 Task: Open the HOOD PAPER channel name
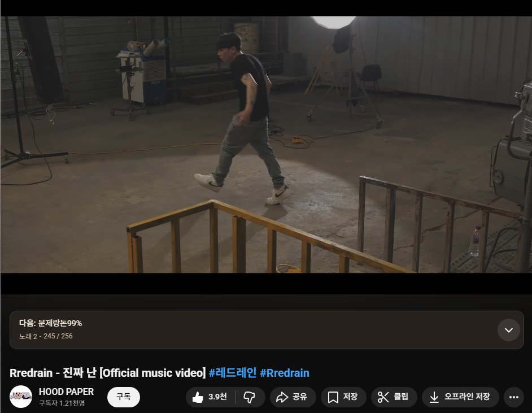66,392
